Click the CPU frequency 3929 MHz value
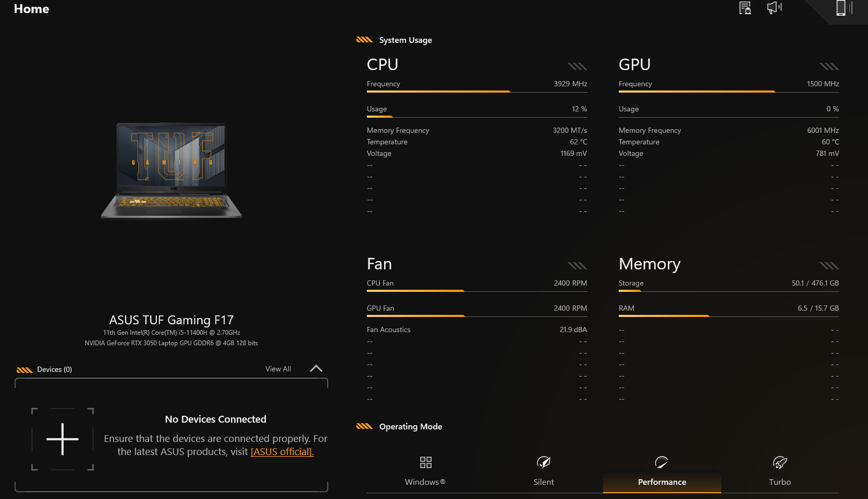Viewport: 868px width, 499px height. click(571, 84)
